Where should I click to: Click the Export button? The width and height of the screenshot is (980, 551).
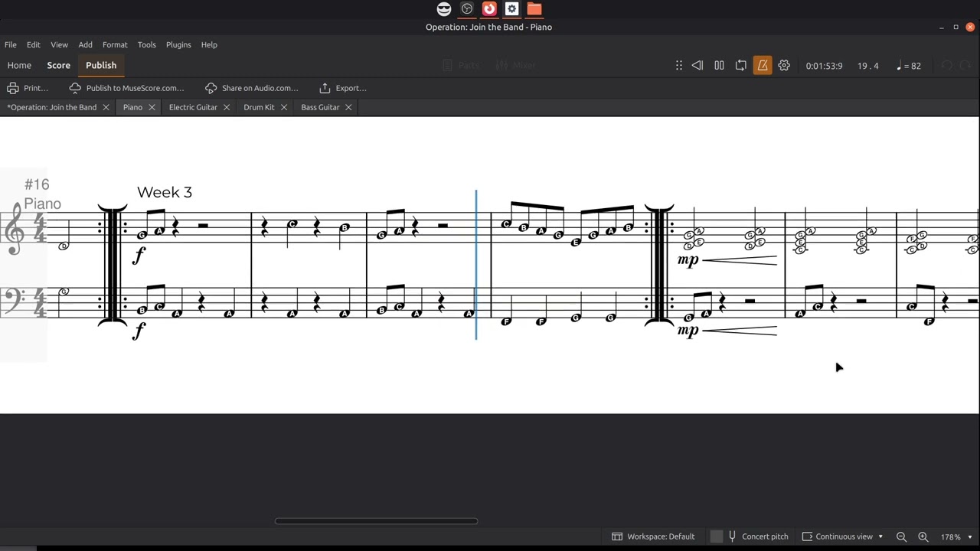coord(343,88)
